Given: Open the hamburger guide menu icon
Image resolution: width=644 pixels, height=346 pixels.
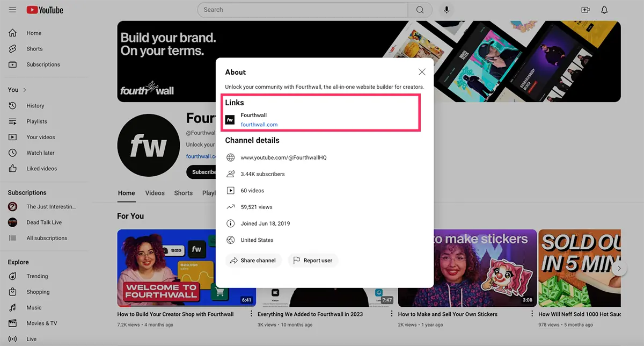Looking at the screenshot, I should (12, 10).
